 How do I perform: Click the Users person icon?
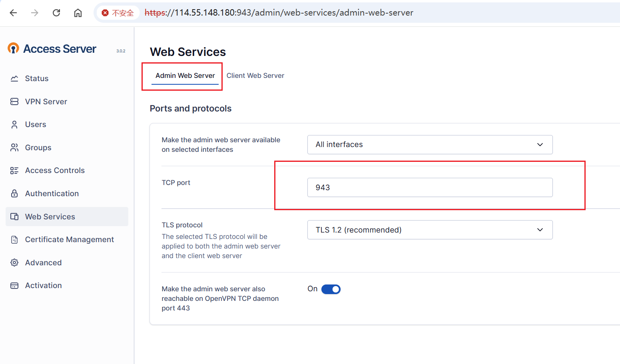tap(14, 125)
